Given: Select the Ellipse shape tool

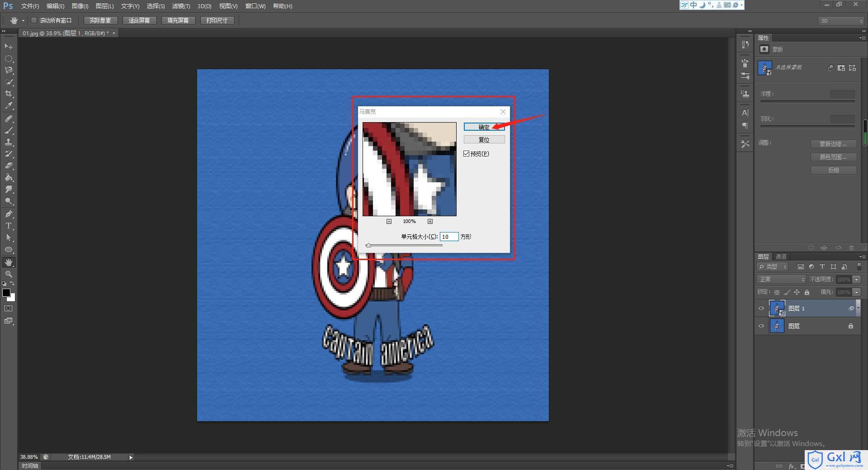Looking at the screenshot, I should coord(9,249).
